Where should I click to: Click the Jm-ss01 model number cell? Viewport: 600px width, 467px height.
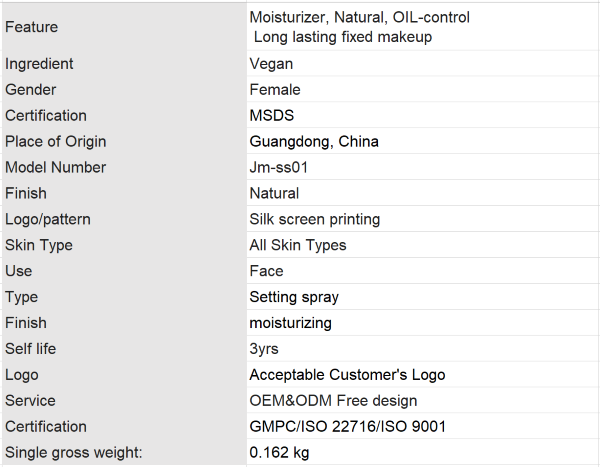[x=423, y=167]
